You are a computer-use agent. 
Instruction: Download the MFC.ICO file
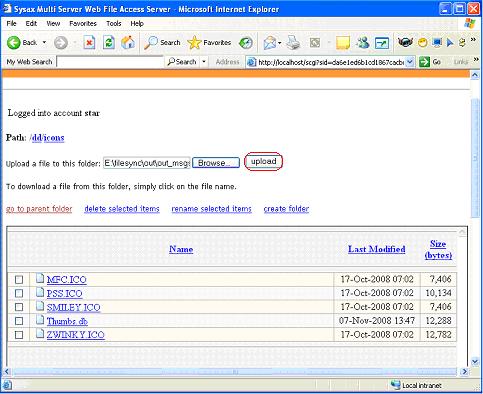pos(66,279)
